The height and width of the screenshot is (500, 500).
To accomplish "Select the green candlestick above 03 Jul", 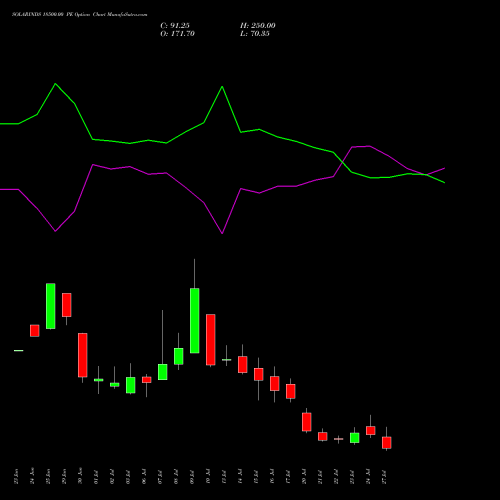I will coord(131,385).
